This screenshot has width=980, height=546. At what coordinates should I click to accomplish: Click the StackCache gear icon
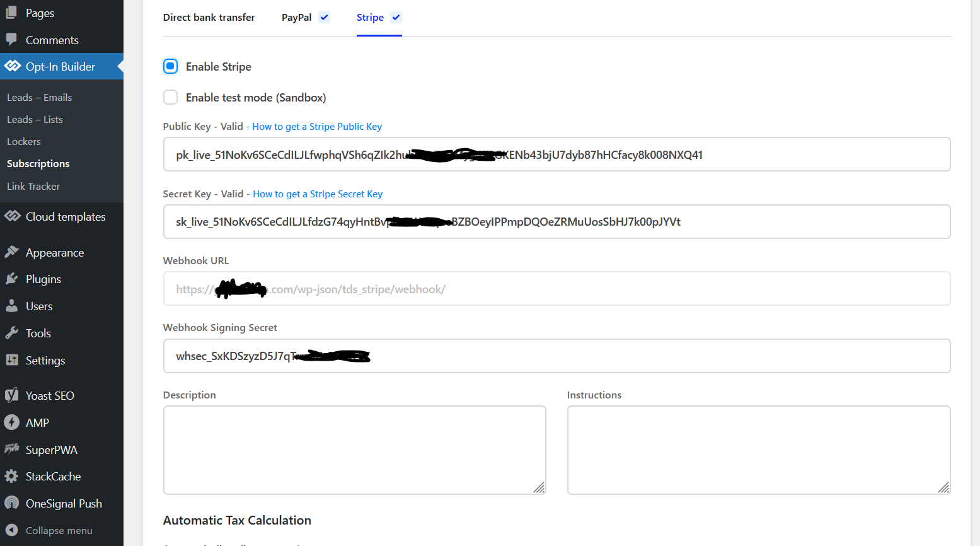11,476
